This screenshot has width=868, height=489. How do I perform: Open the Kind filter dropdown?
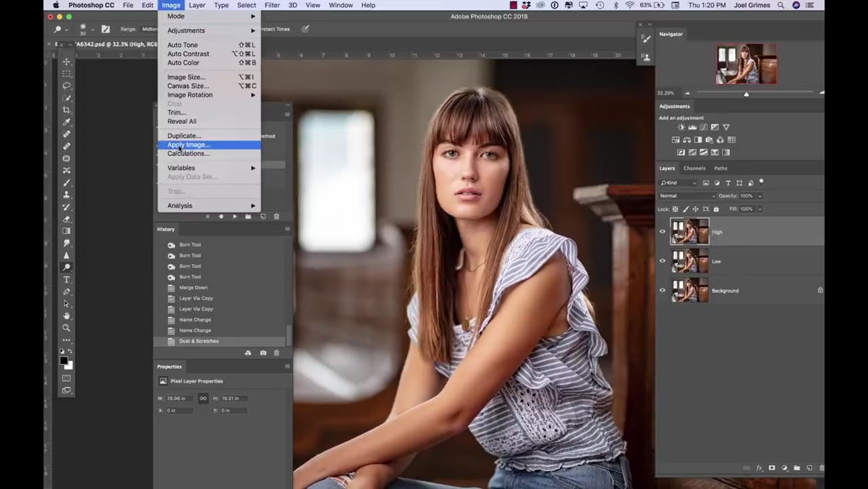tap(678, 183)
